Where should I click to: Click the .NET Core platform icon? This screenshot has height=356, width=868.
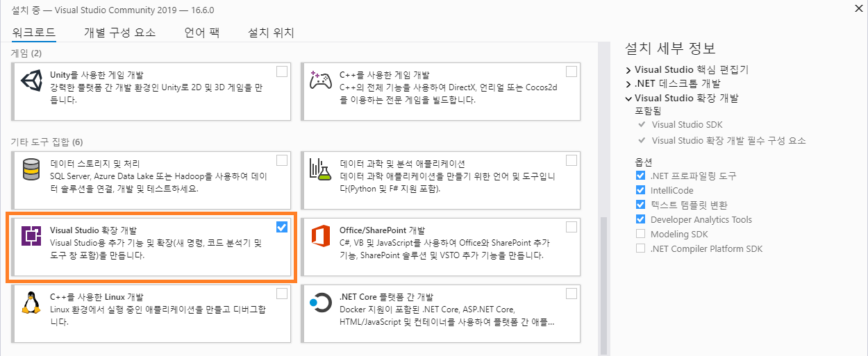[320, 303]
